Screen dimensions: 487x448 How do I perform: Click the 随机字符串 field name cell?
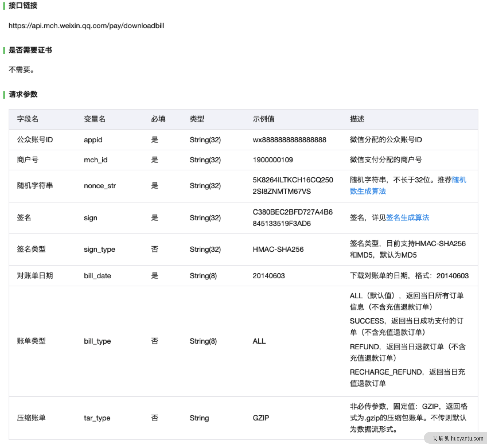click(x=35, y=186)
